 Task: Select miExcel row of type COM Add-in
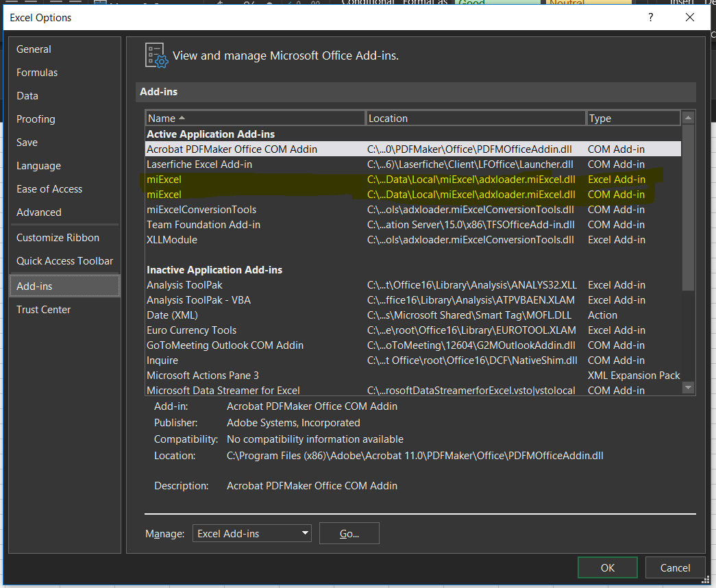[413, 194]
